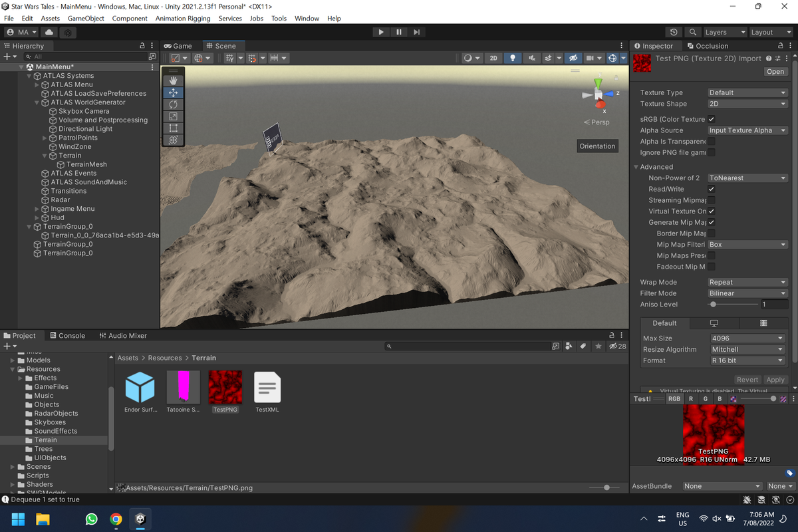Adjust the Aniso Level slider
Image resolution: width=798 pixels, height=532 pixels.
point(714,304)
